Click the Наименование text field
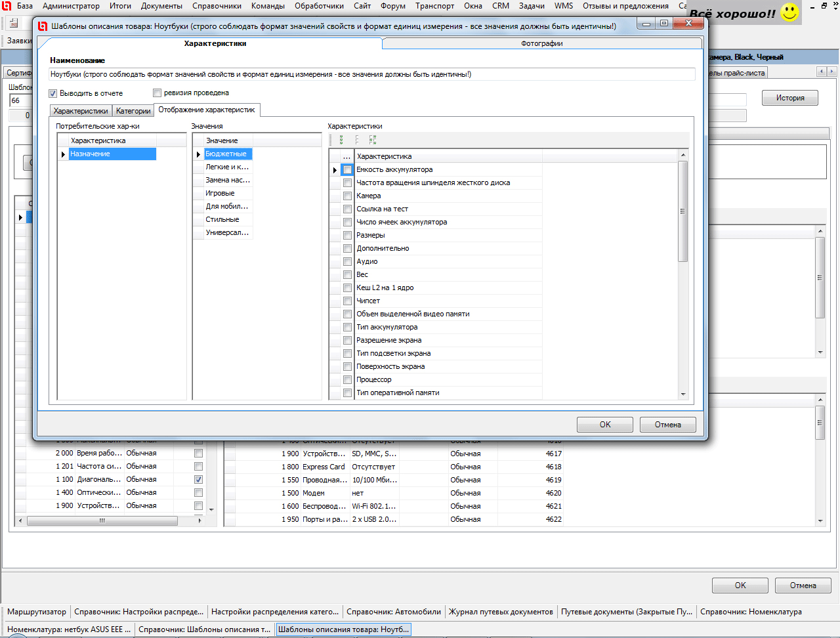The width and height of the screenshot is (840, 638). coord(371,75)
